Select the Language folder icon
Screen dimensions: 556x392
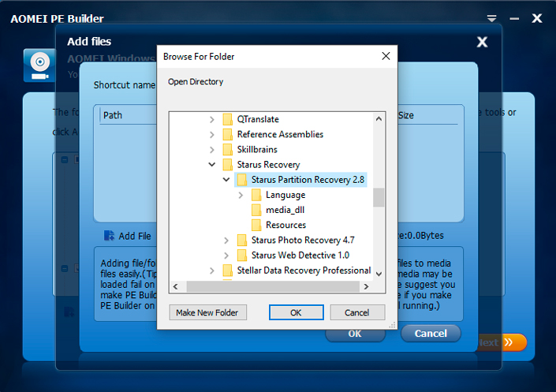(256, 195)
